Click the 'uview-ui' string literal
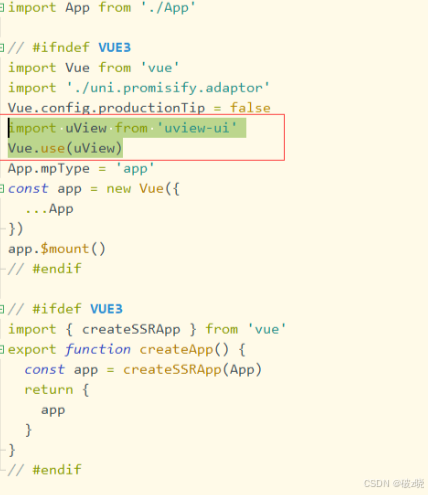This screenshot has height=495, width=428. click(x=197, y=128)
